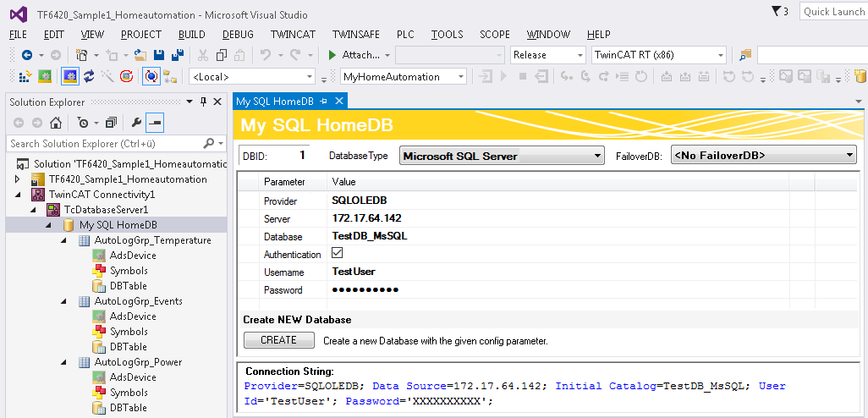Select DBTable under AutoLogGrp_Temperature
The image size is (868, 418).
click(x=129, y=286)
